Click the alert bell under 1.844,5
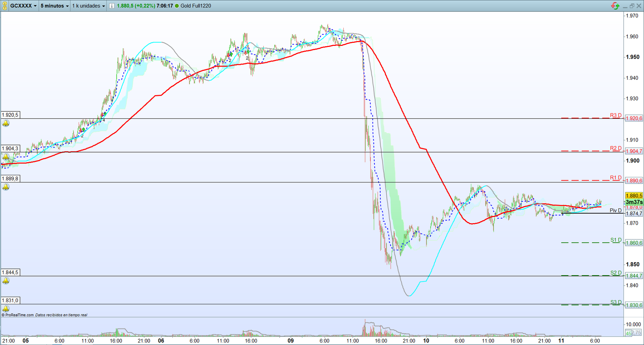The image size is (644, 345). point(6,281)
